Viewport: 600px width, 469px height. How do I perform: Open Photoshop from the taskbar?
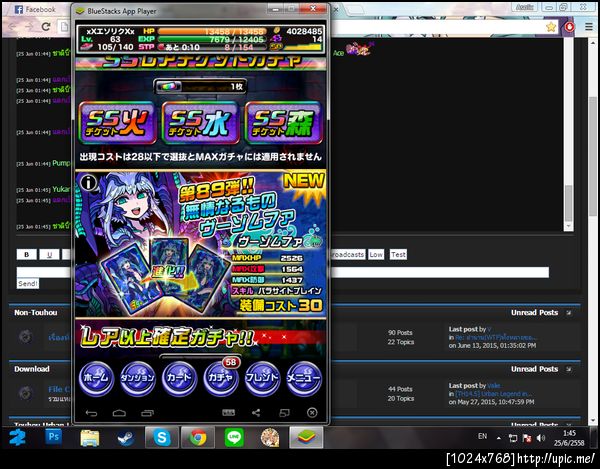tap(53, 437)
